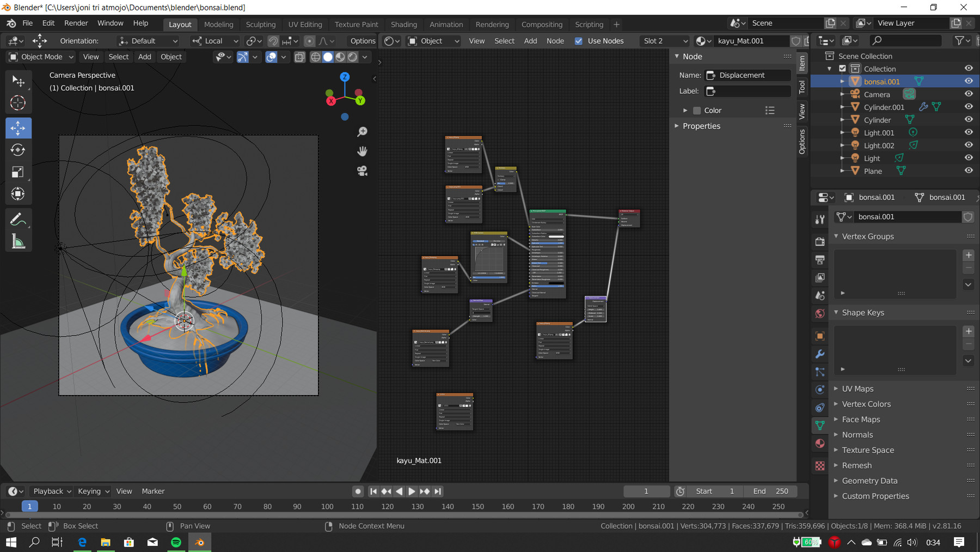980x552 pixels.
Task: Launch Spotify from the taskbar
Action: (175, 542)
